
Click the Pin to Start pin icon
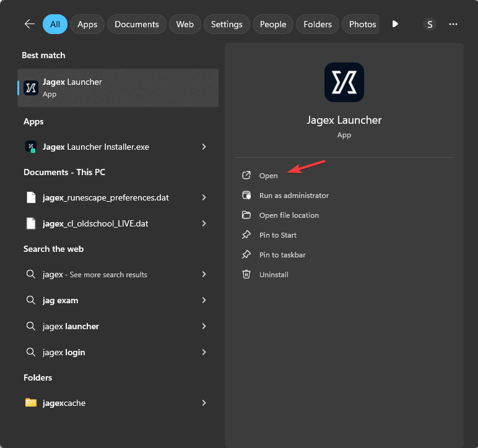tap(246, 235)
